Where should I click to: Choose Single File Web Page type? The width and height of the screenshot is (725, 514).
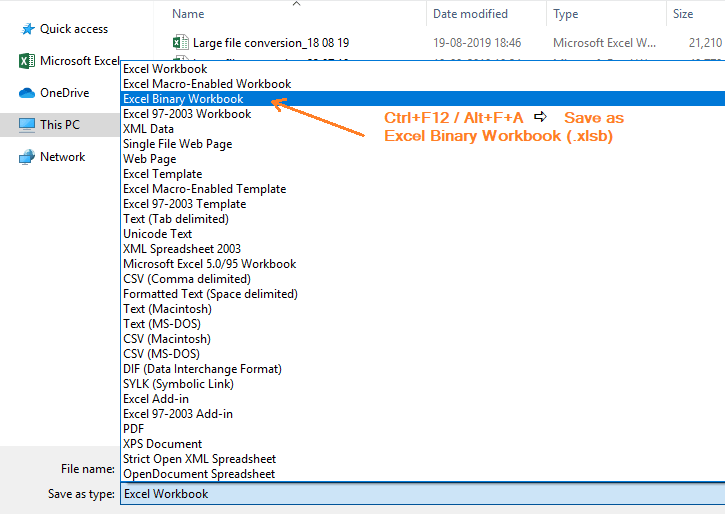pyautogui.click(x=423, y=144)
